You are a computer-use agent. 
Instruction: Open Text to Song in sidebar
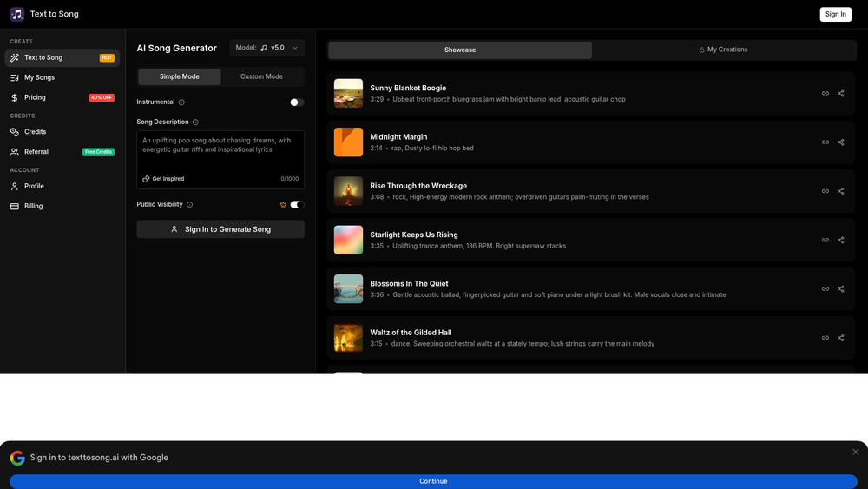(62, 57)
